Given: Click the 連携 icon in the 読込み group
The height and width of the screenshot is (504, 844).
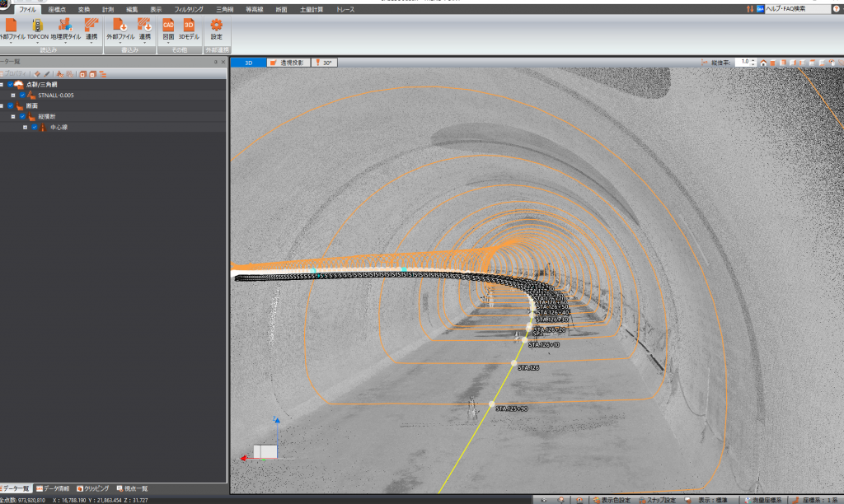Looking at the screenshot, I should point(91,26).
